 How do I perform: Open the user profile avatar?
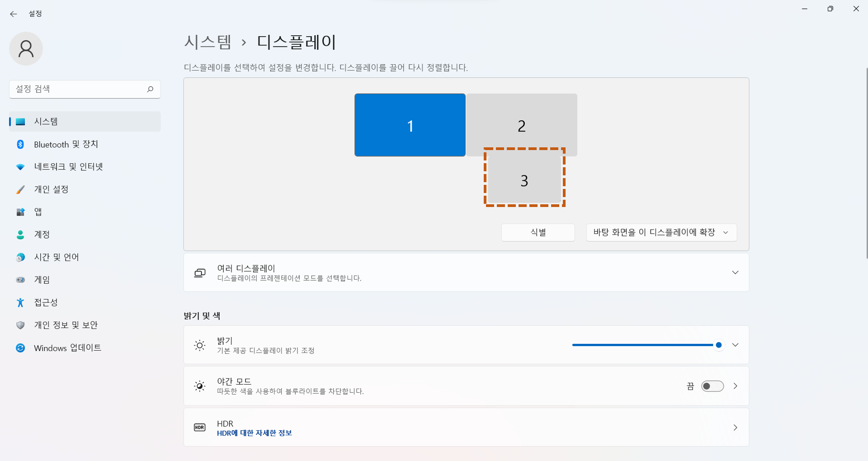click(26, 49)
